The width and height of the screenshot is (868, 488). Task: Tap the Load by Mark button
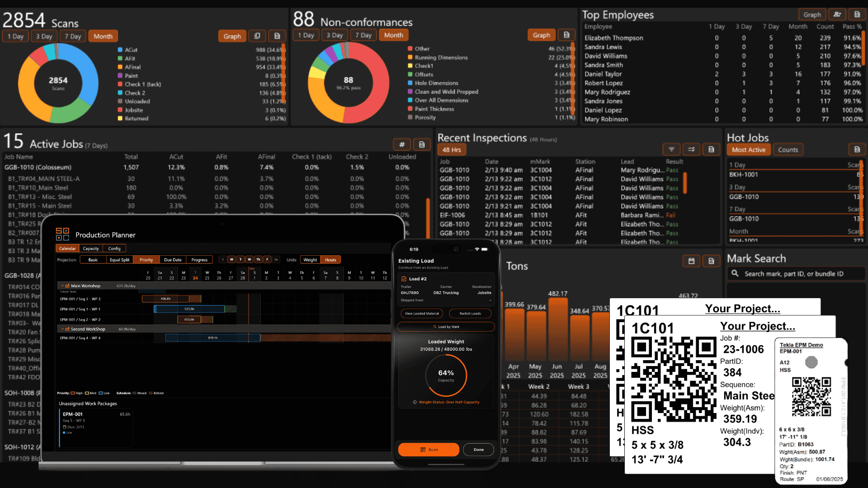point(446,327)
